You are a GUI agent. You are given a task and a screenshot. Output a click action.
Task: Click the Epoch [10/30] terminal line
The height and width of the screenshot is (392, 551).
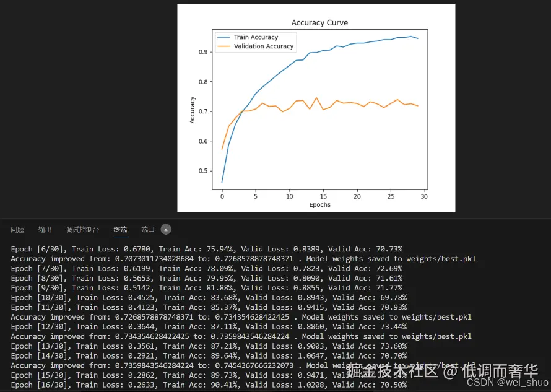tap(209, 297)
